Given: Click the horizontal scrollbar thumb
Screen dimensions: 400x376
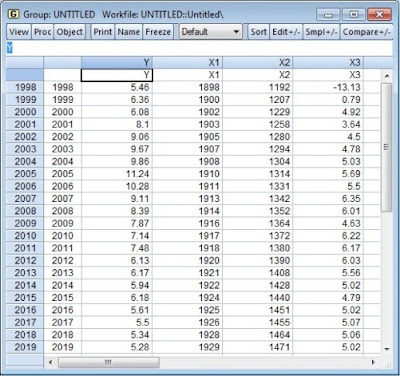Looking at the screenshot, I should pyautogui.click(x=109, y=362).
